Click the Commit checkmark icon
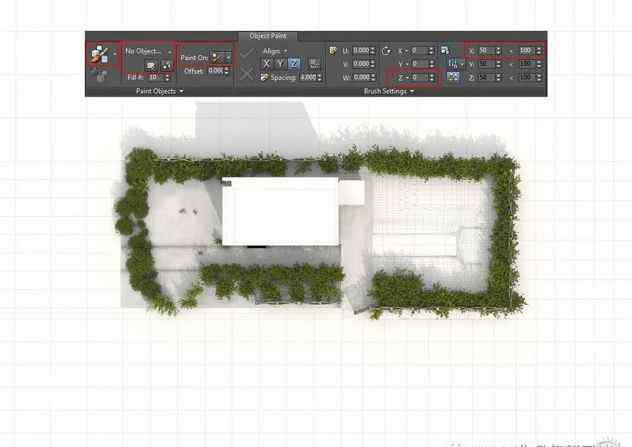The height and width of the screenshot is (447, 632). point(247,53)
